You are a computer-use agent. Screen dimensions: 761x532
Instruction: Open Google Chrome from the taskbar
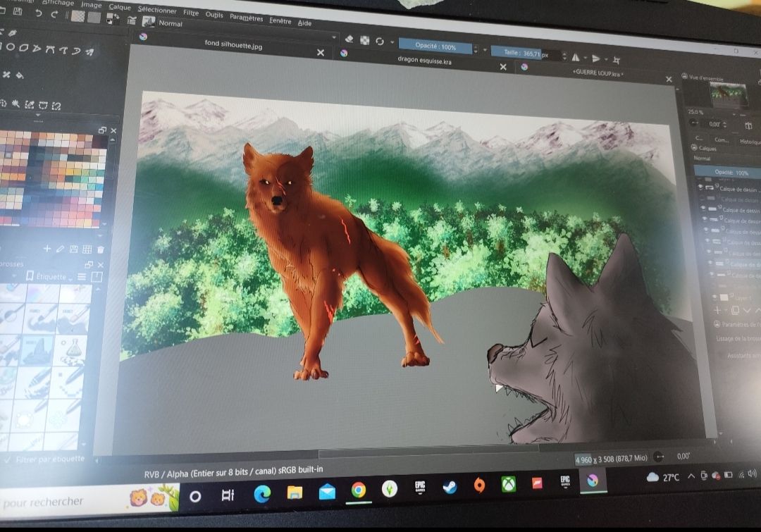pos(359,490)
